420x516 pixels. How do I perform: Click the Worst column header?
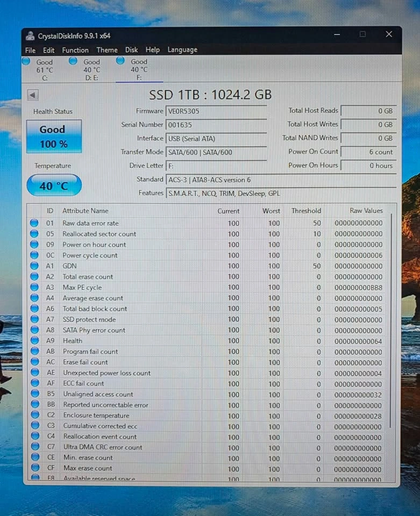coord(271,211)
